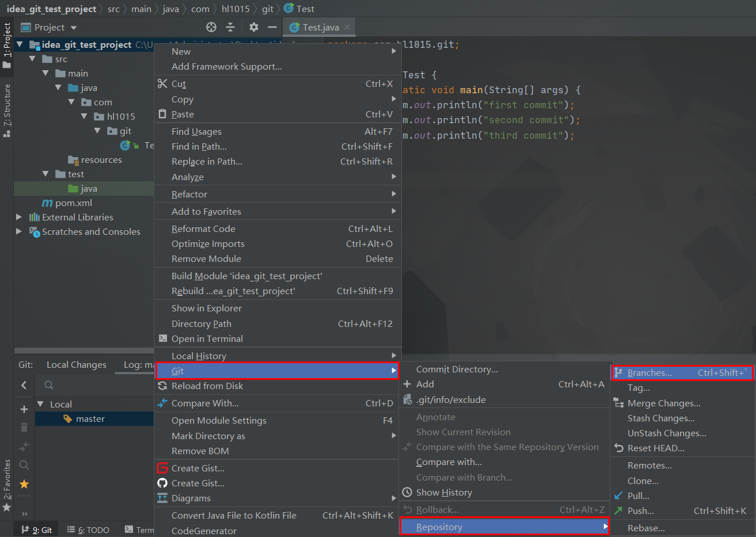Switch to the Local Changes tab
This screenshot has height=537, width=756.
click(77, 365)
